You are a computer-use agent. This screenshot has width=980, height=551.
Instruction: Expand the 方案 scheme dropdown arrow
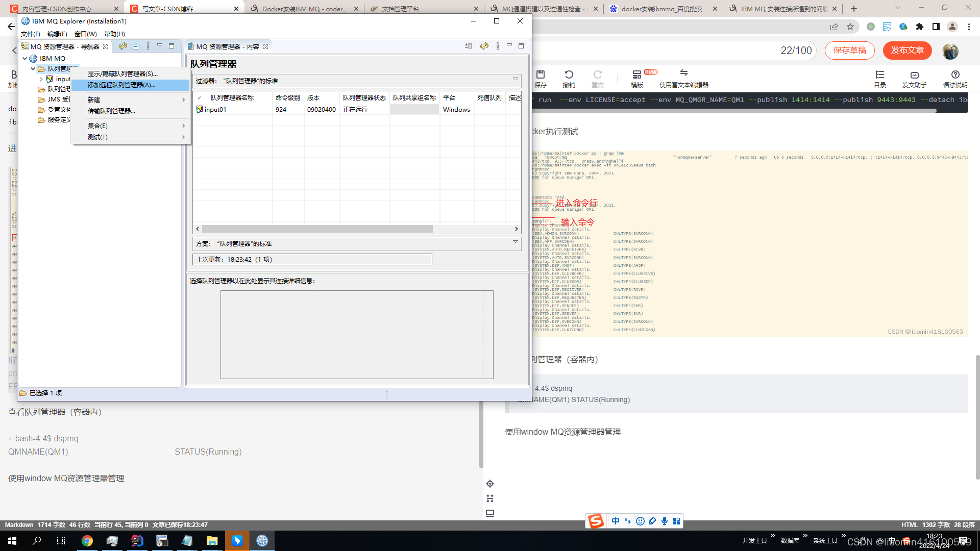[x=516, y=242]
